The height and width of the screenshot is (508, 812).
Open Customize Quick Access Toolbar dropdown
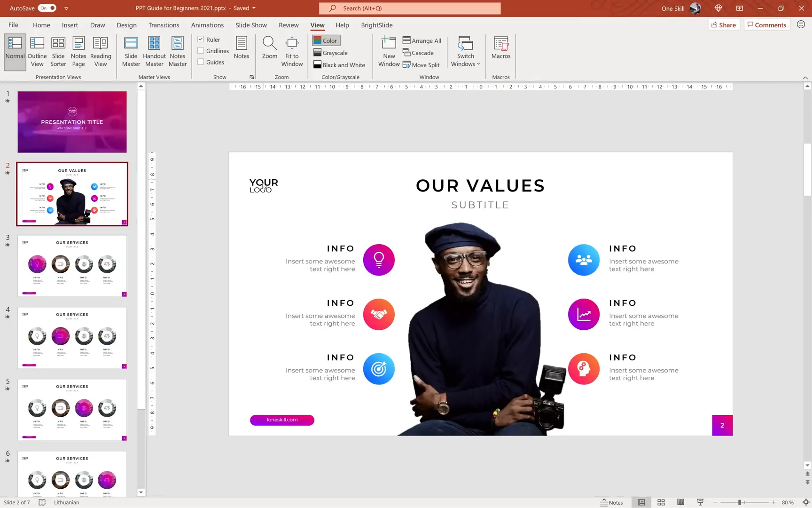pos(66,8)
